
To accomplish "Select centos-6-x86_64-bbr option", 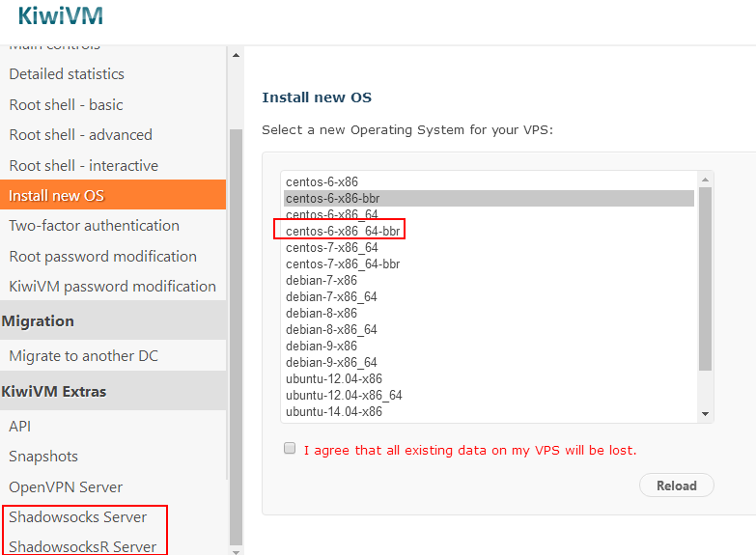I will pyautogui.click(x=489, y=231).
